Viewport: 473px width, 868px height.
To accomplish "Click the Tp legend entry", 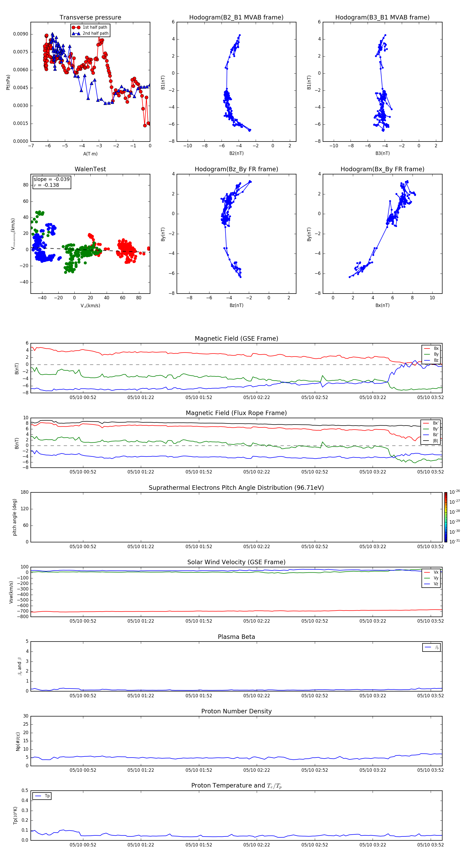I will [x=42, y=796].
